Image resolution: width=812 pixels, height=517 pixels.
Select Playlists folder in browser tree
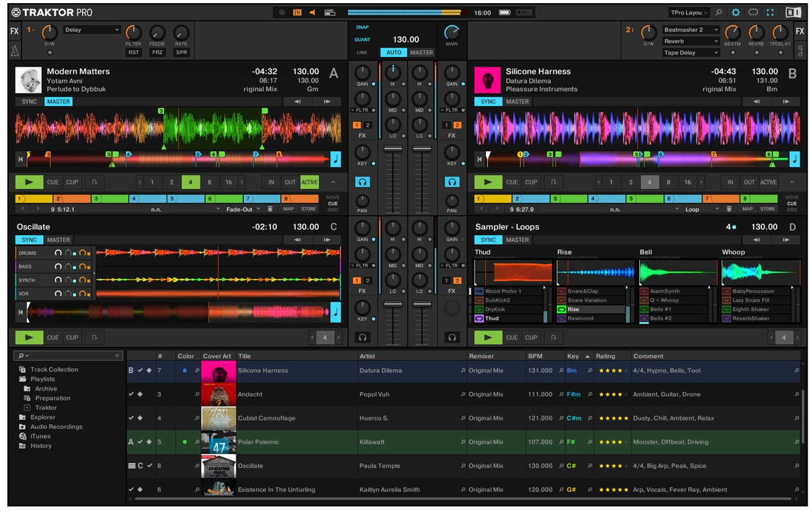(42, 379)
